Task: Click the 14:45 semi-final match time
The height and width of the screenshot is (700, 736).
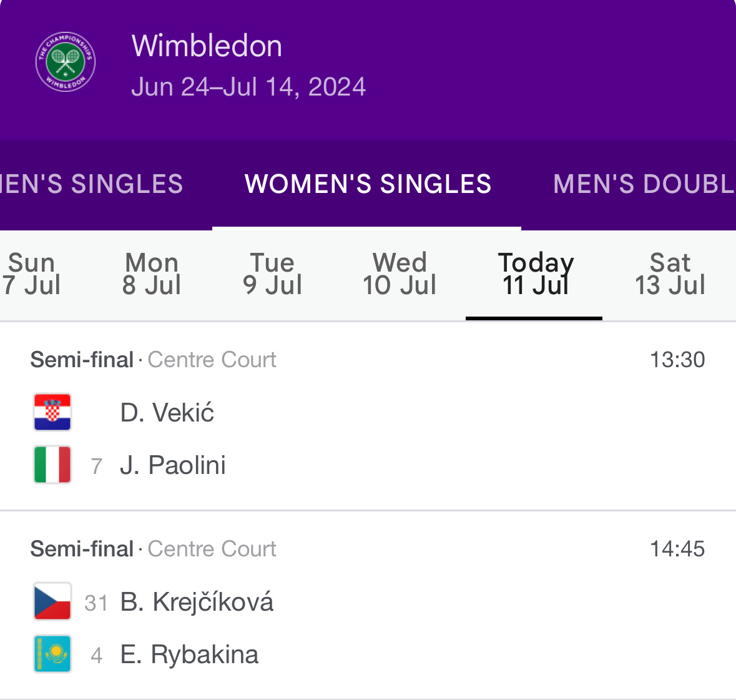Action: coord(677,549)
